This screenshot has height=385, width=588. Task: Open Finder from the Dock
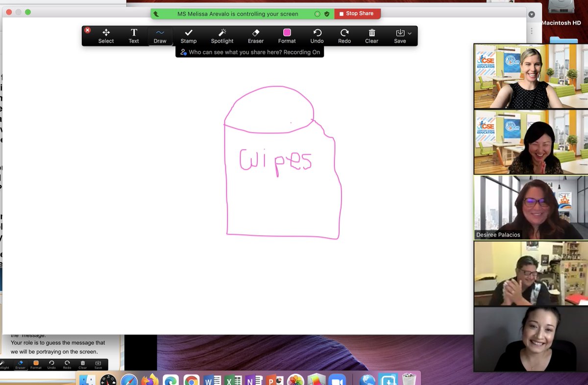click(87, 380)
